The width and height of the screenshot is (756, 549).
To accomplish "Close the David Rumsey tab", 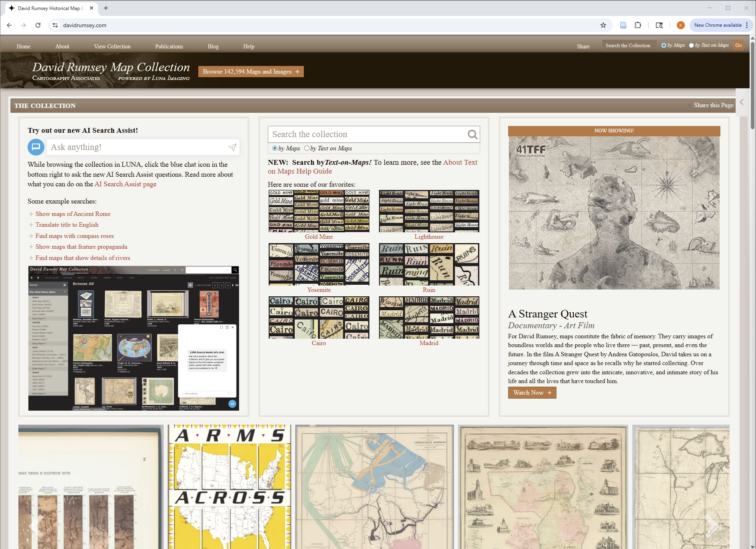I will [x=92, y=8].
